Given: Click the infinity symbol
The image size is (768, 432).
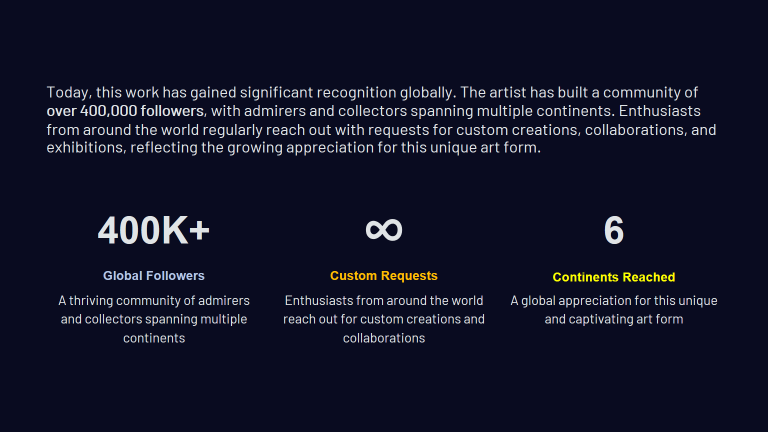Looking at the screenshot, I should click(384, 230).
